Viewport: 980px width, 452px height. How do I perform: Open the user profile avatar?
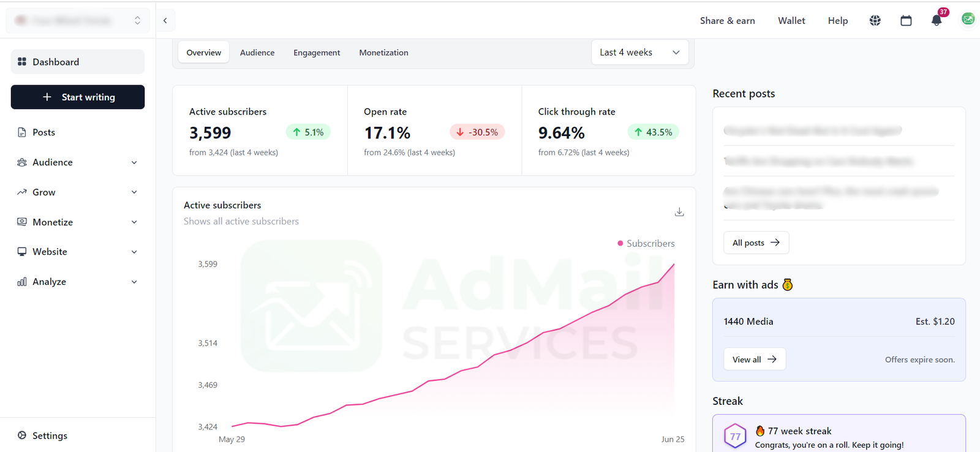968,20
